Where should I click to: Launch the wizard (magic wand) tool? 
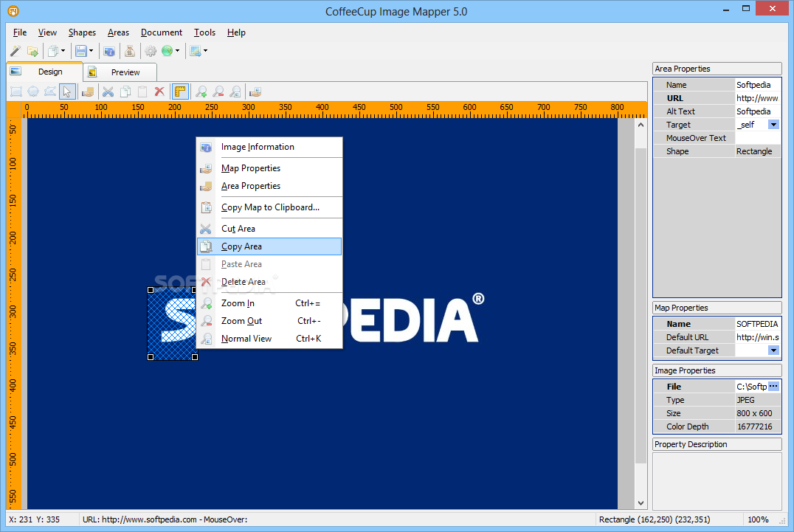click(x=15, y=51)
